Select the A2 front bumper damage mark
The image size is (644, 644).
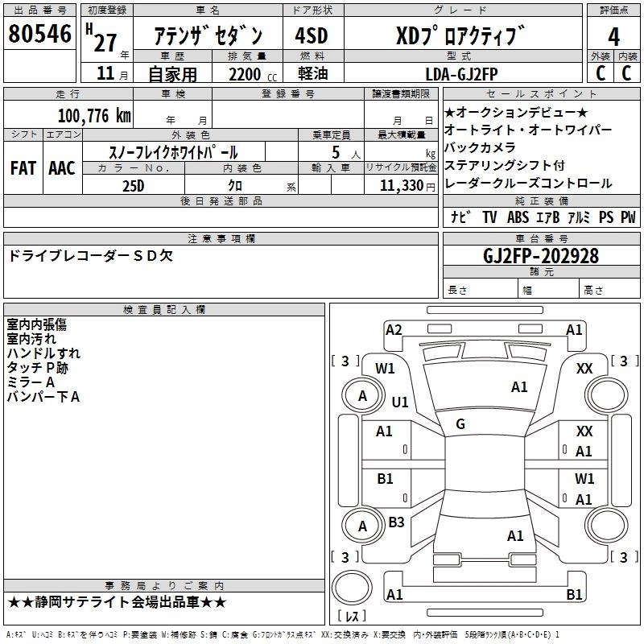coord(394,329)
